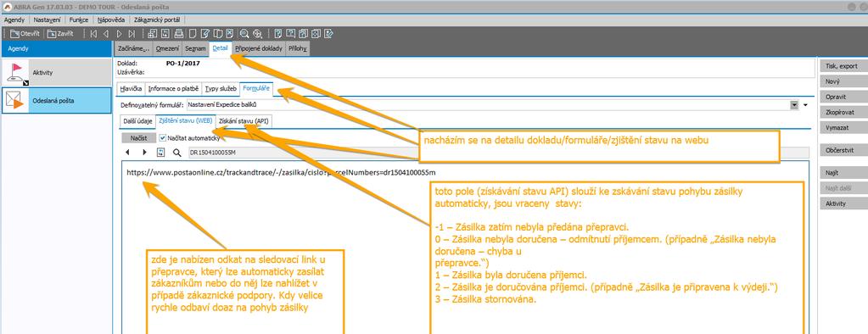Image resolution: width=868 pixels, height=334 pixels.
Task: Switch to the Seznam tab
Action: coord(196,48)
